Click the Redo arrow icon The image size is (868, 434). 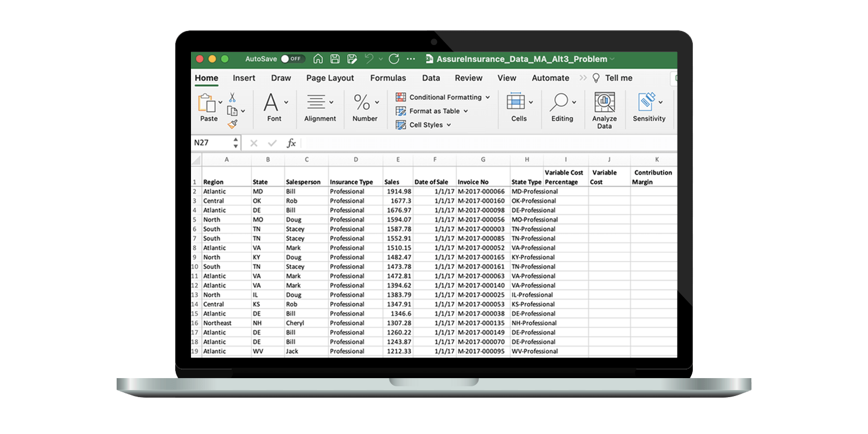pyautogui.click(x=394, y=59)
